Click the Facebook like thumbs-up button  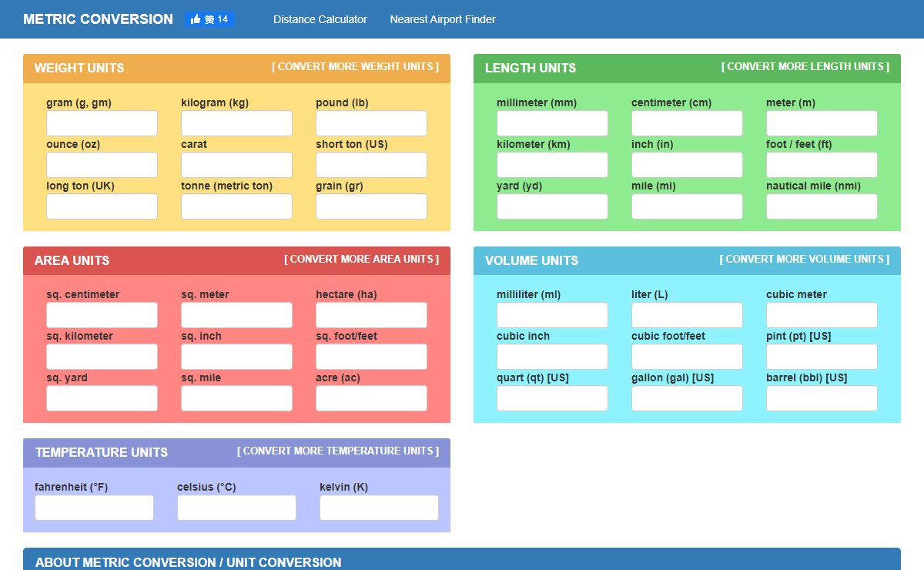(209, 19)
